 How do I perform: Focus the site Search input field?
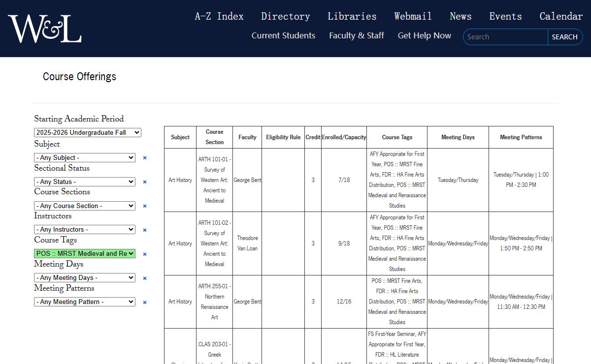pyautogui.click(x=505, y=37)
